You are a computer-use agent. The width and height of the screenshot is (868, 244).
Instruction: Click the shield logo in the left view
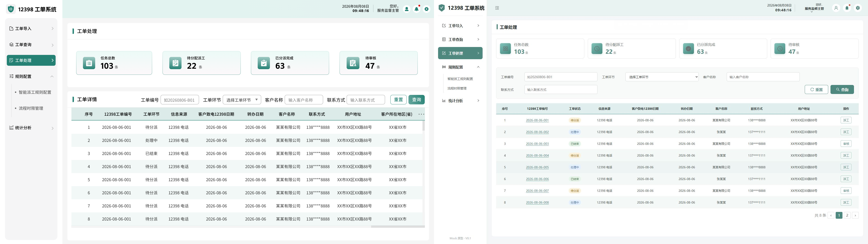tap(11, 9)
